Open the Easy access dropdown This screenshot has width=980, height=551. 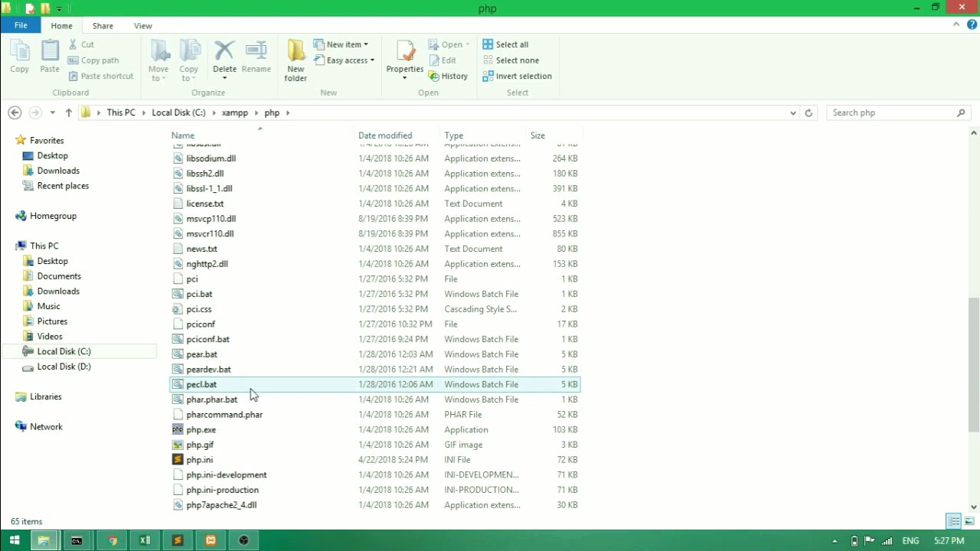(345, 60)
